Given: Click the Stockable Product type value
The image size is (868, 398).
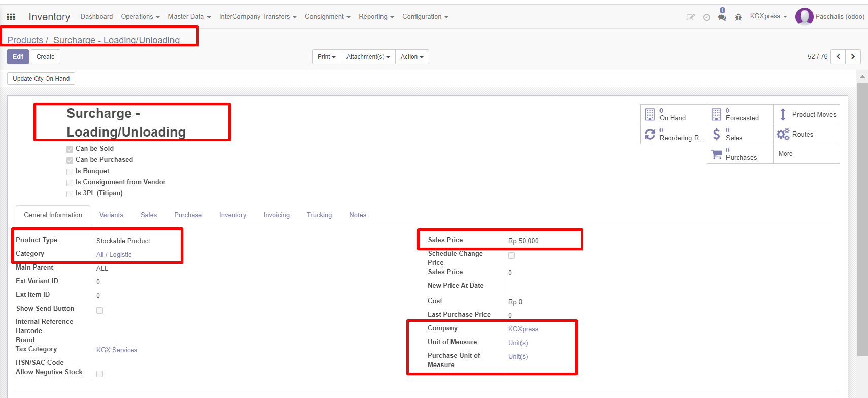Looking at the screenshot, I should [123, 241].
